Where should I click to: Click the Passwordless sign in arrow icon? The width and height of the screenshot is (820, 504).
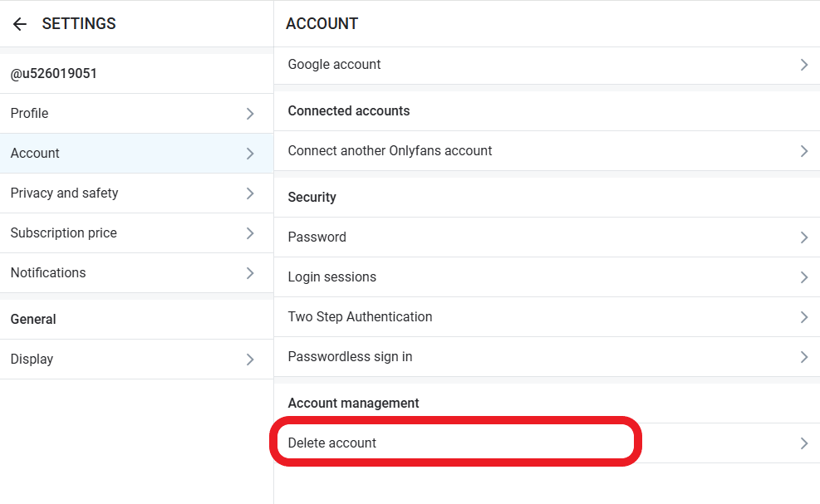[803, 356]
